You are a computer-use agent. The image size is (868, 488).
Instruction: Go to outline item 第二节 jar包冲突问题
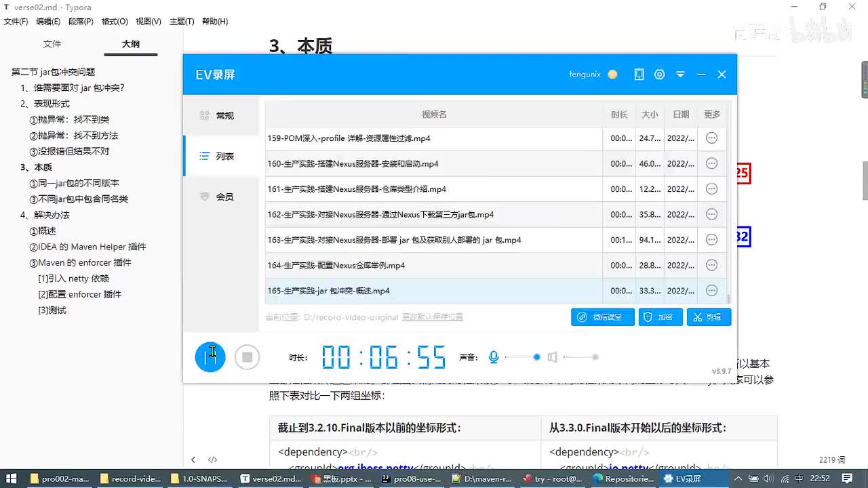[x=54, y=72]
